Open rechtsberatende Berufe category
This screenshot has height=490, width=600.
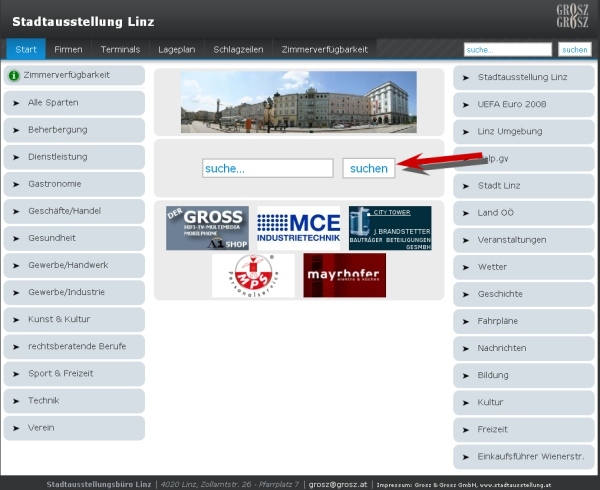pyautogui.click(x=74, y=347)
